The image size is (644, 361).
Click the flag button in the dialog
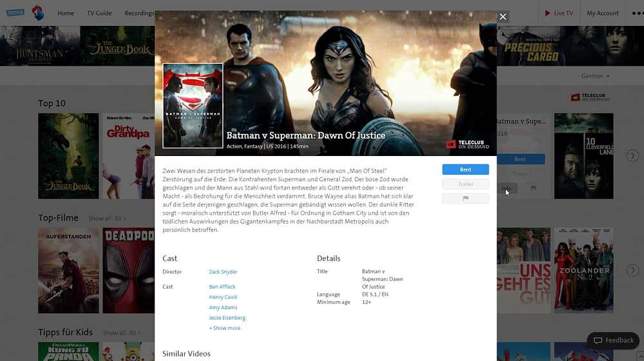(x=466, y=198)
